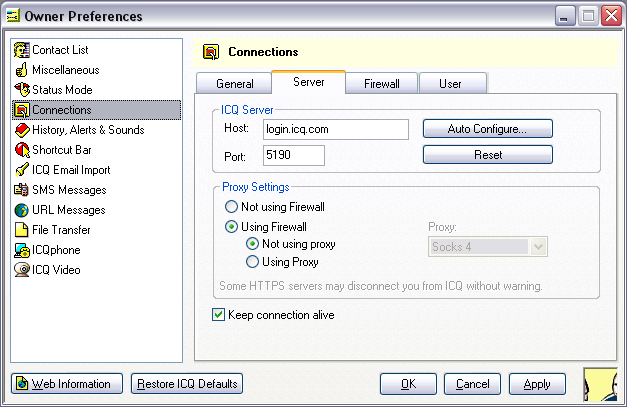Click the Status Mode icon
The height and width of the screenshot is (407, 627).
pyautogui.click(x=22, y=90)
